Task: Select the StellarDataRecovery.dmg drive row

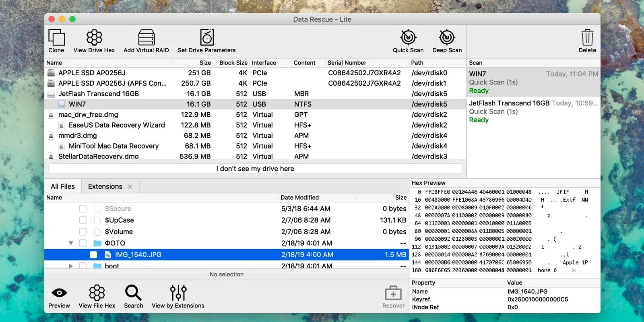Action: [255, 156]
